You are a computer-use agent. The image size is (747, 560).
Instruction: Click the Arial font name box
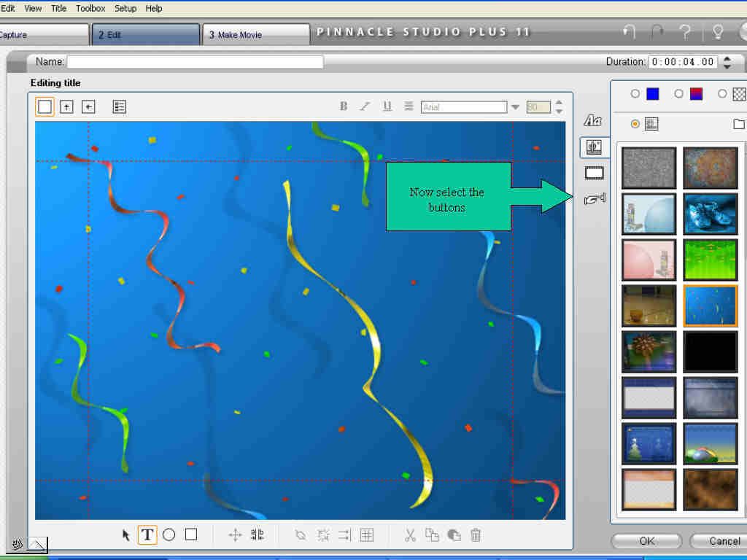click(464, 107)
